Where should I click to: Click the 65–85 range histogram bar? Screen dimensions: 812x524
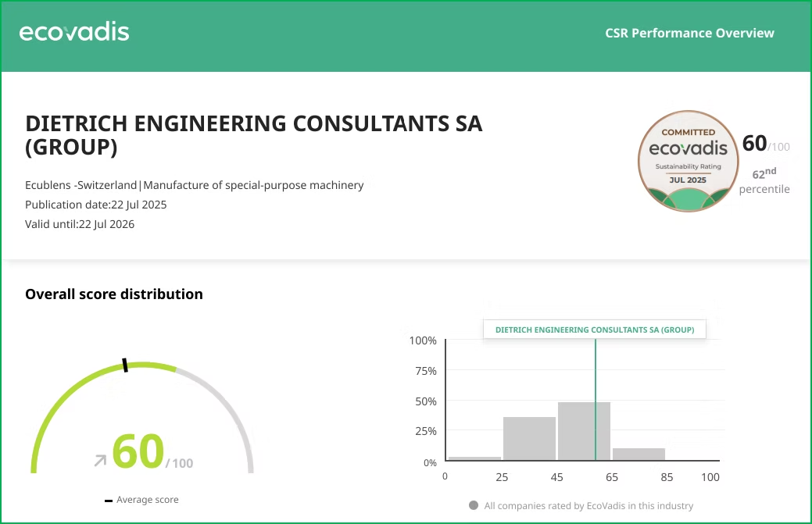click(x=639, y=454)
